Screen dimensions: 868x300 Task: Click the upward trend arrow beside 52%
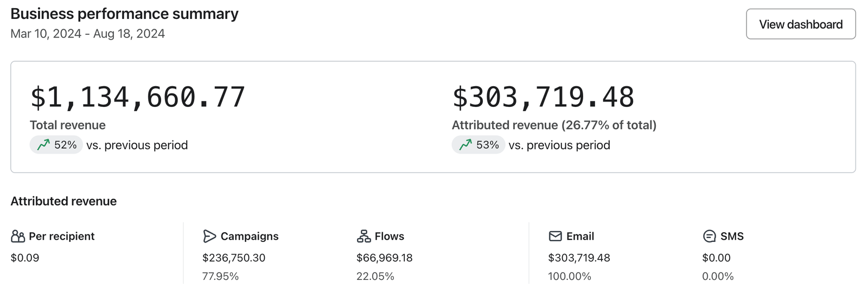43,145
